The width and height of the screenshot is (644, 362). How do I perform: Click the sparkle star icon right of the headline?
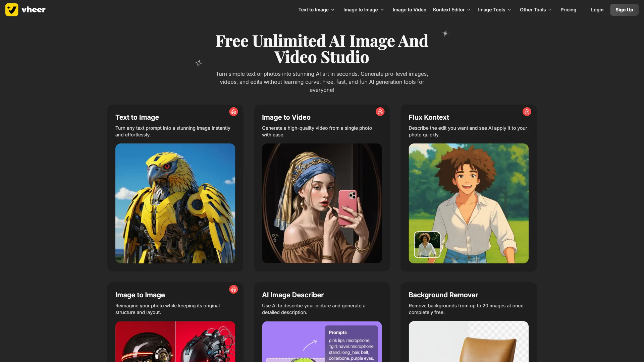tap(445, 34)
